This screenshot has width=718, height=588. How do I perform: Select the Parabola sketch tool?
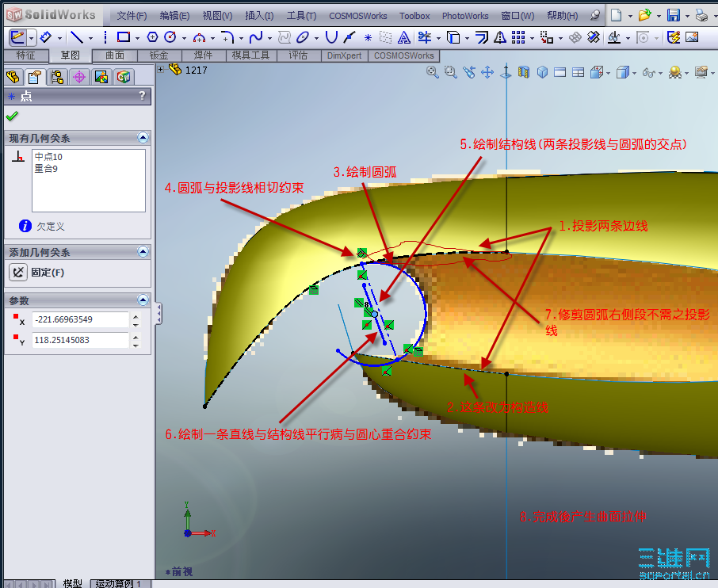(x=331, y=37)
